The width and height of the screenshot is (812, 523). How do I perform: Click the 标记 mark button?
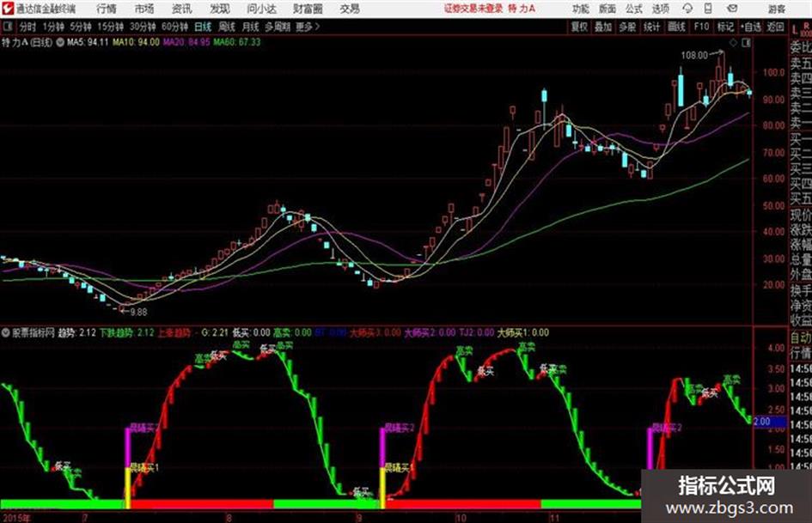pyautogui.click(x=725, y=27)
